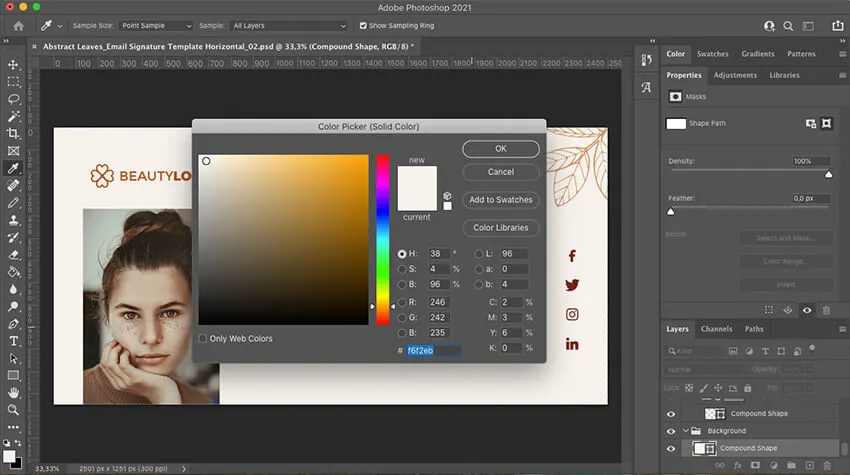The image size is (850, 475).
Task: Click the web-safe color cube warning icon
Action: pyautogui.click(x=447, y=196)
